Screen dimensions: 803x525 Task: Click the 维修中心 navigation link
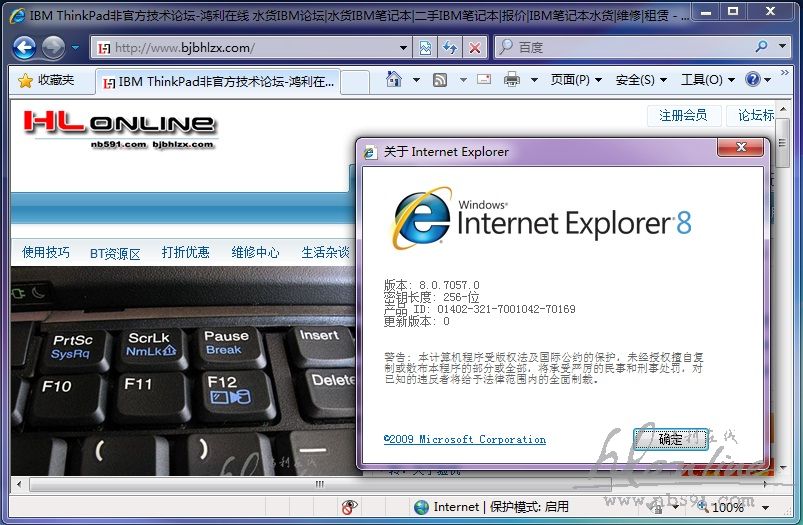(x=255, y=252)
